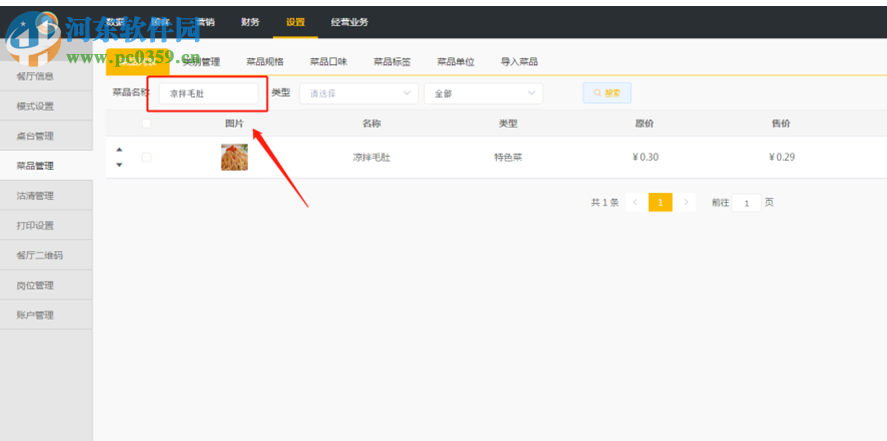Go to previous page with left chevron

tap(635, 202)
